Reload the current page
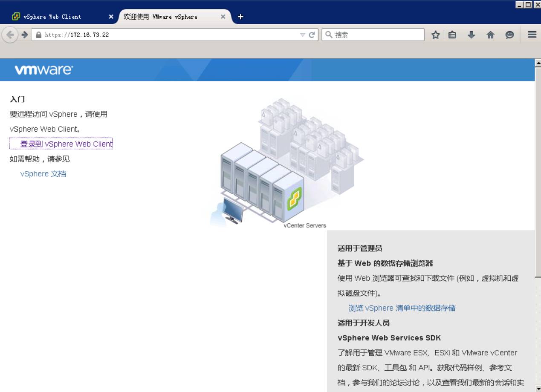Viewport: 541px width, 392px height. pos(312,35)
